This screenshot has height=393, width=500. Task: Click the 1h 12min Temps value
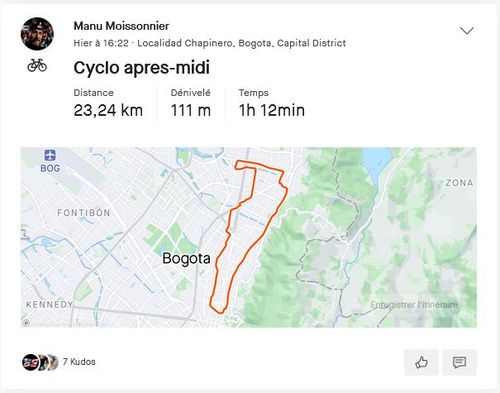point(272,110)
